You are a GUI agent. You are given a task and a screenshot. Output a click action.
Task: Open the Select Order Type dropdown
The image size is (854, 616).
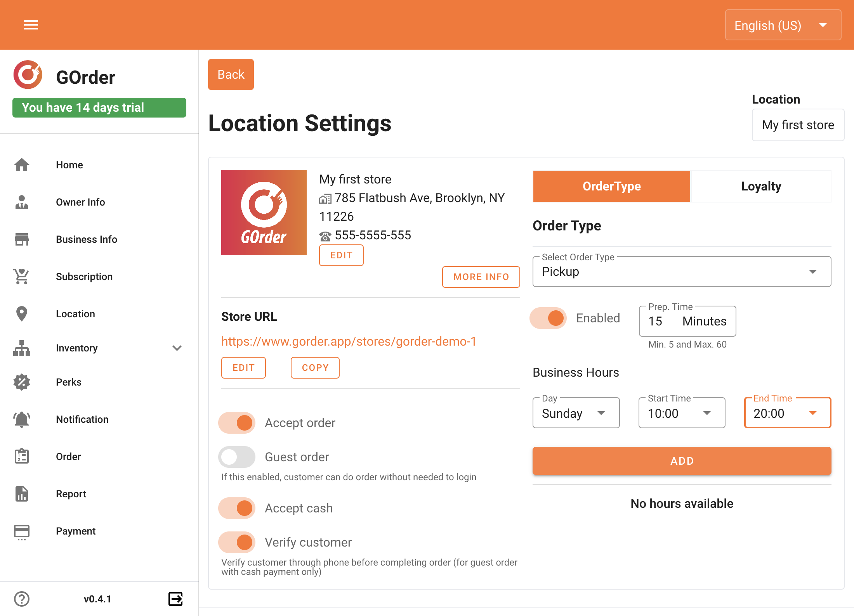pos(682,272)
